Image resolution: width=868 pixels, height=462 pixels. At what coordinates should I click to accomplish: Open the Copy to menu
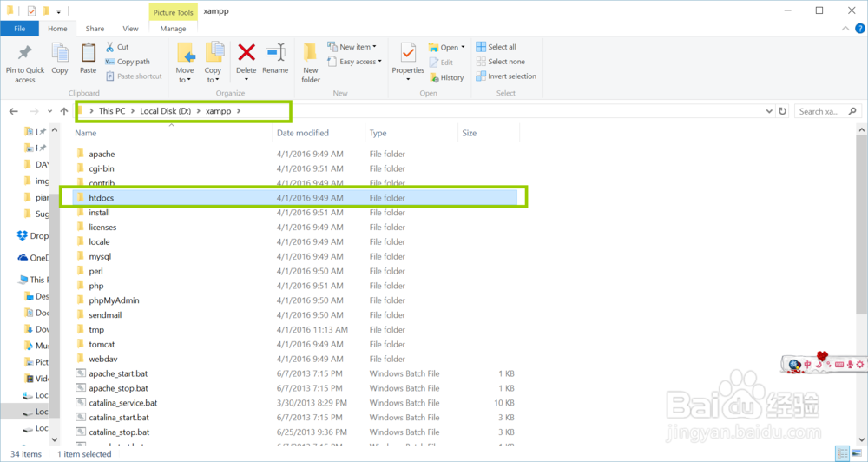coord(213,63)
